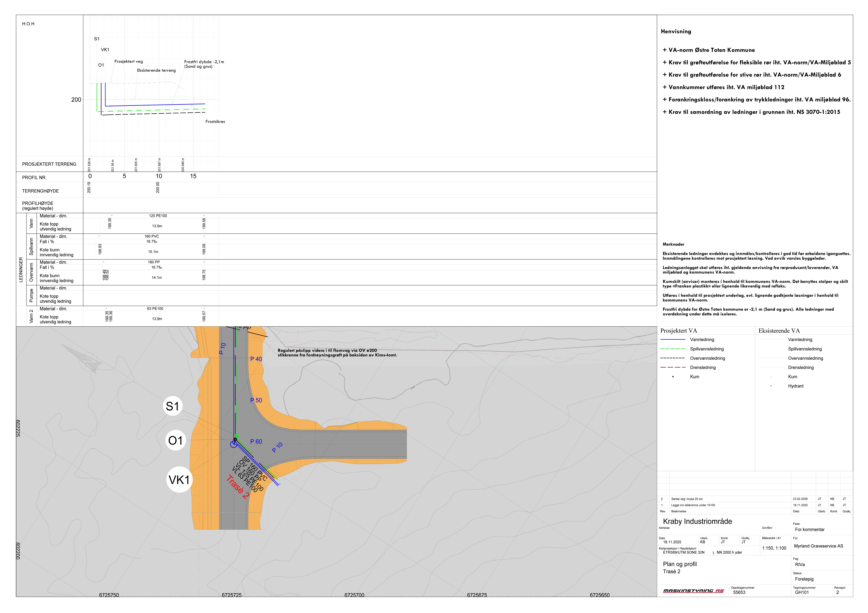
Task: Click the 'Kraby Industriområde' project title
Action: click(x=697, y=522)
